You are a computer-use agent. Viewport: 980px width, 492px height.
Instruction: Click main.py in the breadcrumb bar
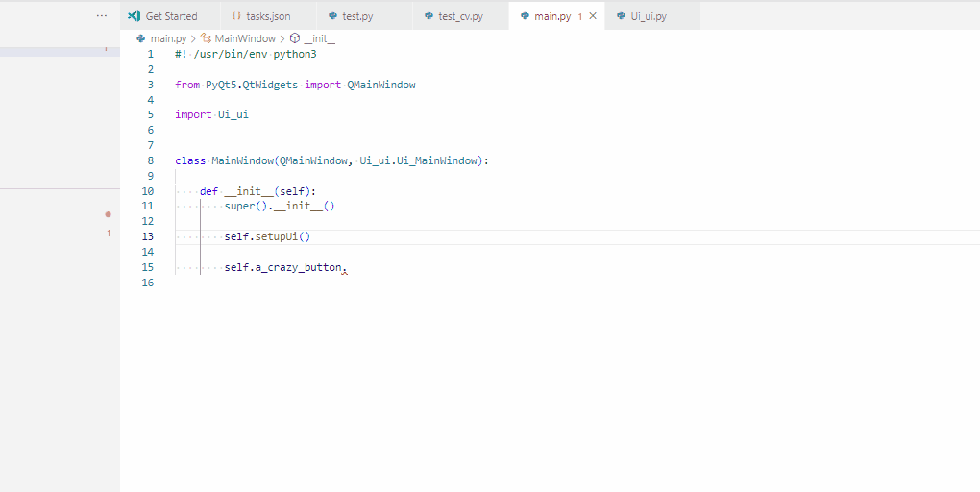(168, 38)
